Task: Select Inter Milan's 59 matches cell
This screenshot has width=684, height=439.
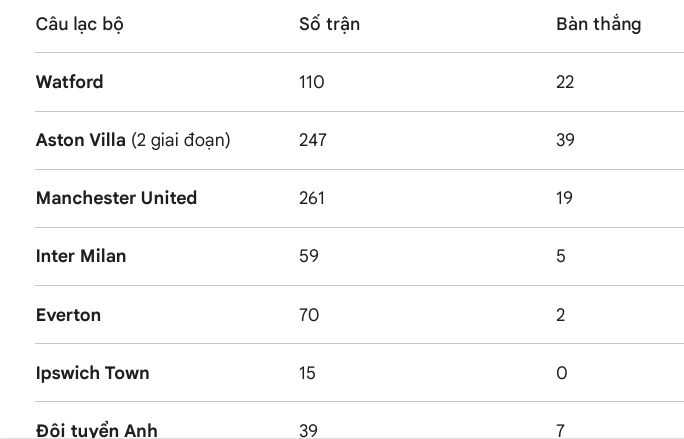Action: point(308,256)
